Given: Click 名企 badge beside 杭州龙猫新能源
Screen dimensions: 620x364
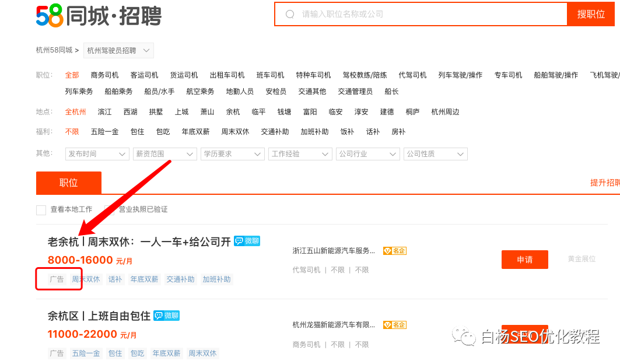Looking at the screenshot, I should 395,325.
